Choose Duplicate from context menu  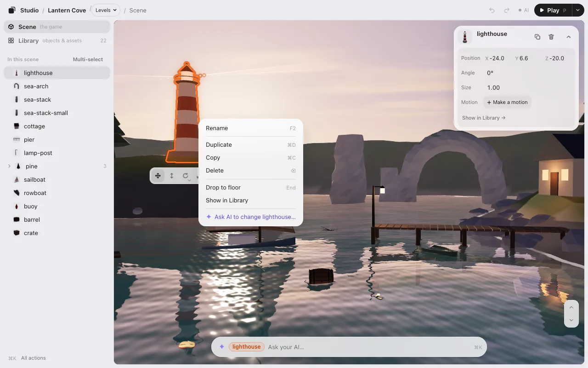click(251, 145)
